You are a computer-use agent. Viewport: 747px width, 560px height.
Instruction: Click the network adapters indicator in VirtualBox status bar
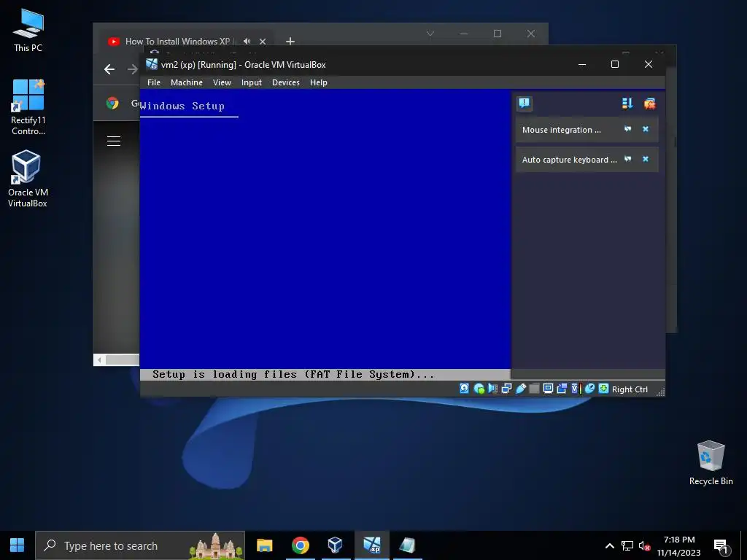click(x=506, y=389)
